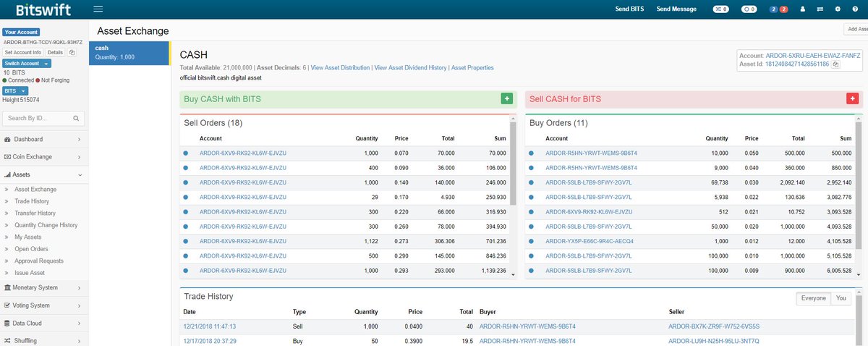
Task: Click Send BITS in header
Action: coord(629,9)
